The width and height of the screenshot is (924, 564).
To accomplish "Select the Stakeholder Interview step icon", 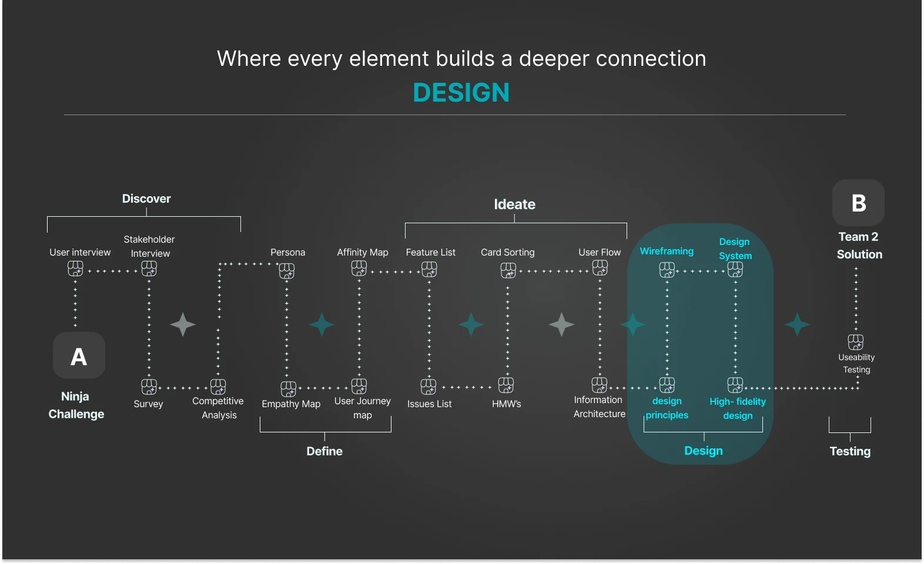I will [x=149, y=268].
